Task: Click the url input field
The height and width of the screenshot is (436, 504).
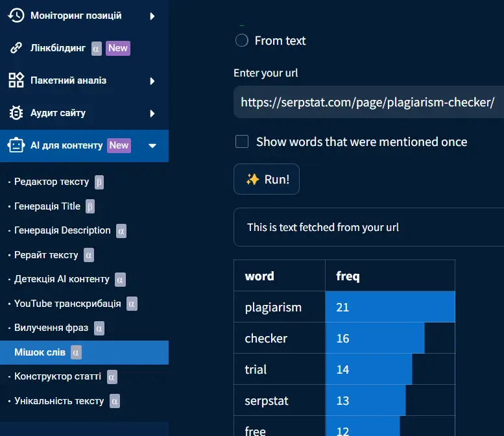Action: click(x=368, y=102)
